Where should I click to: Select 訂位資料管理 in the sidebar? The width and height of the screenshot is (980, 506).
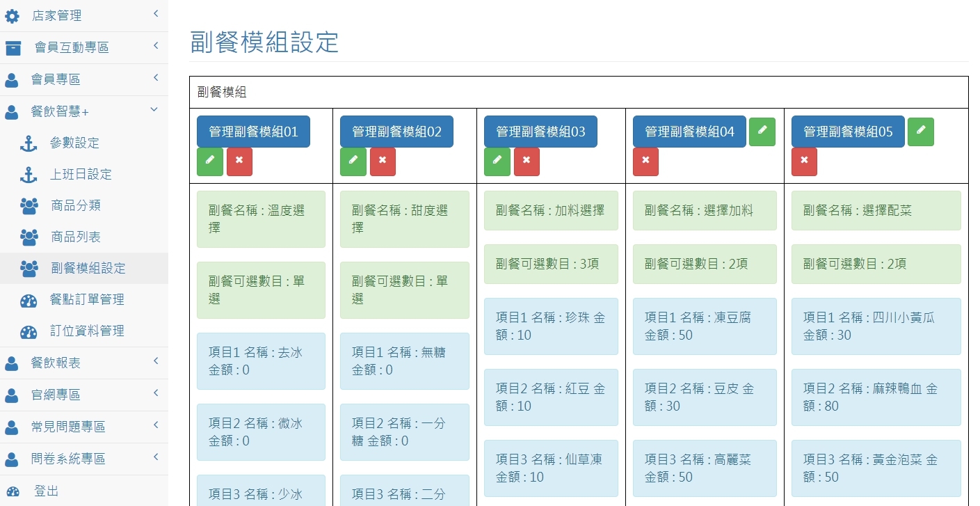tap(84, 331)
